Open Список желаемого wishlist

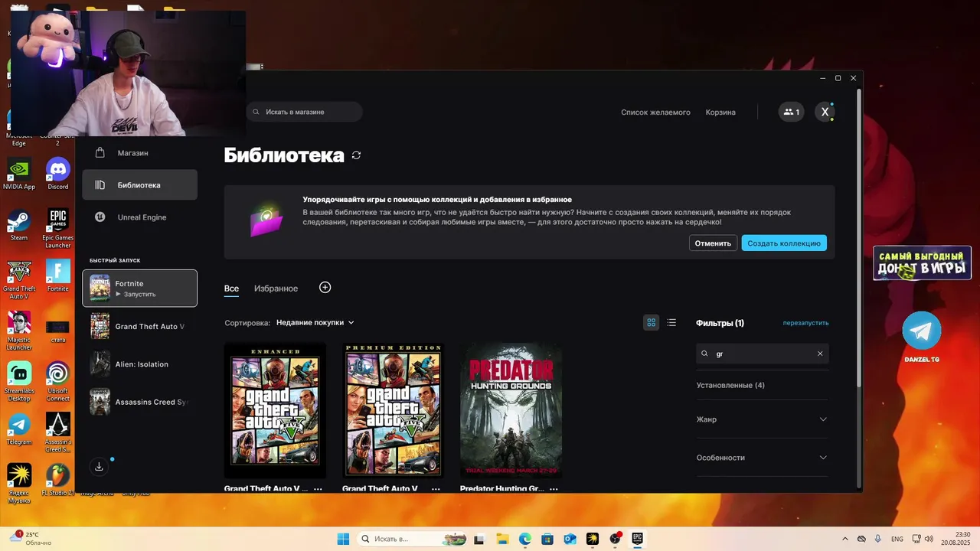(x=655, y=112)
